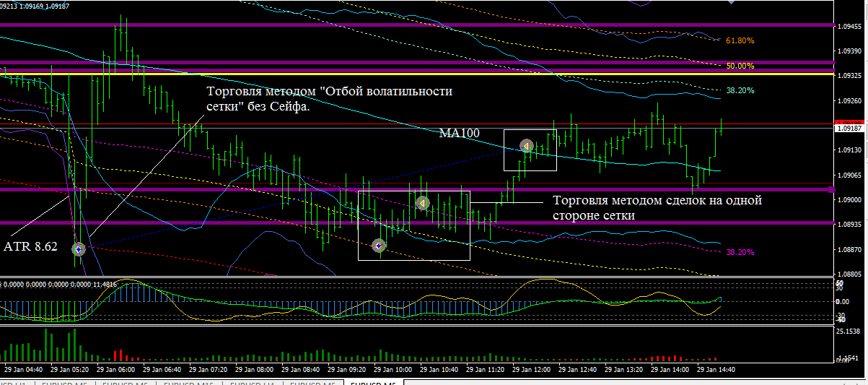The height and width of the screenshot is (385, 868).
Task: Click the active EURUSD,M5 chart tab
Action: 374,383
